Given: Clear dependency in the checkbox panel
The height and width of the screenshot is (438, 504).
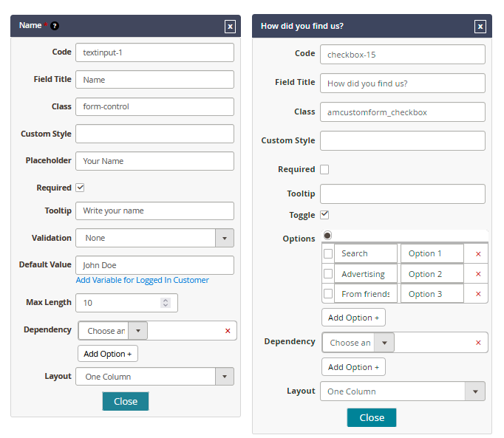Looking at the screenshot, I should point(478,343).
